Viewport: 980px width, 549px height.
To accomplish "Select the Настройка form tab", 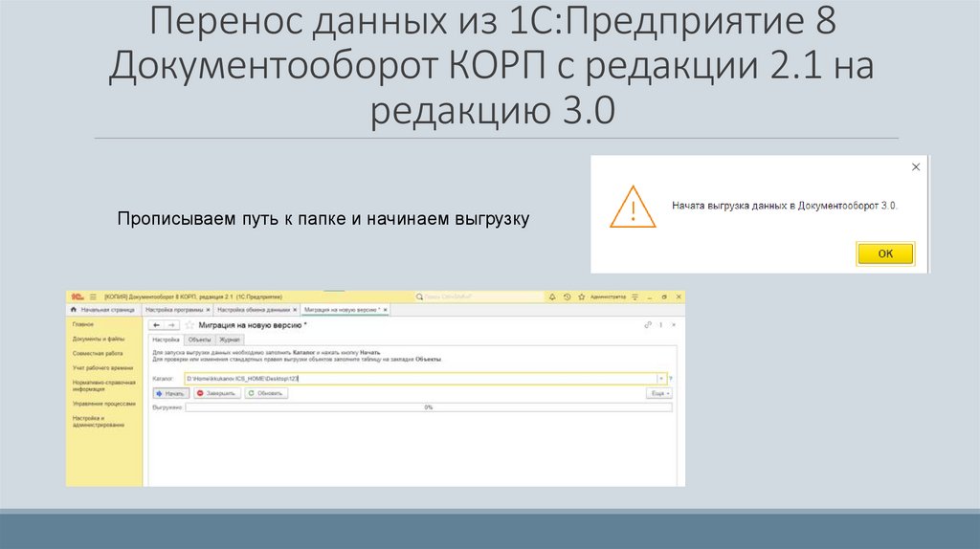I will click(166, 340).
